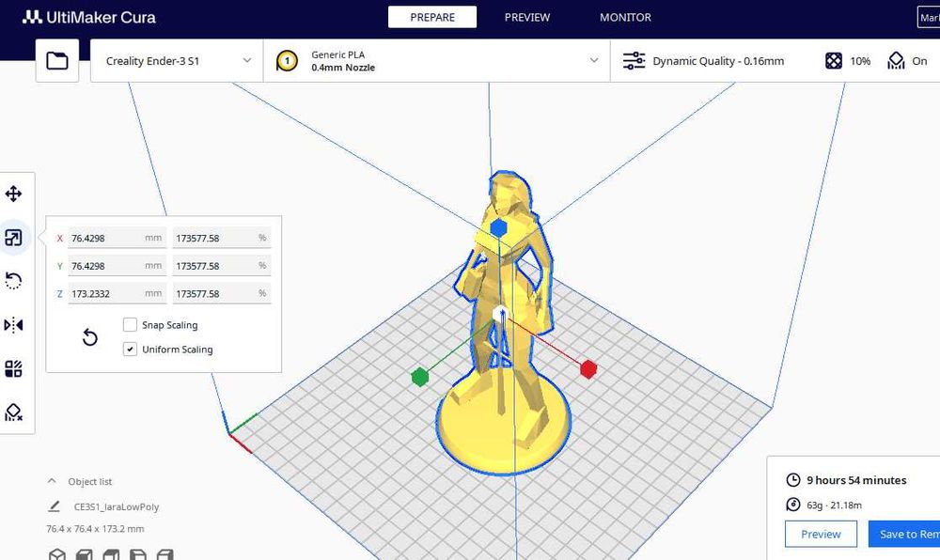This screenshot has height=560, width=940.
Task: Switch to front view cube icon
Action: click(x=85, y=554)
